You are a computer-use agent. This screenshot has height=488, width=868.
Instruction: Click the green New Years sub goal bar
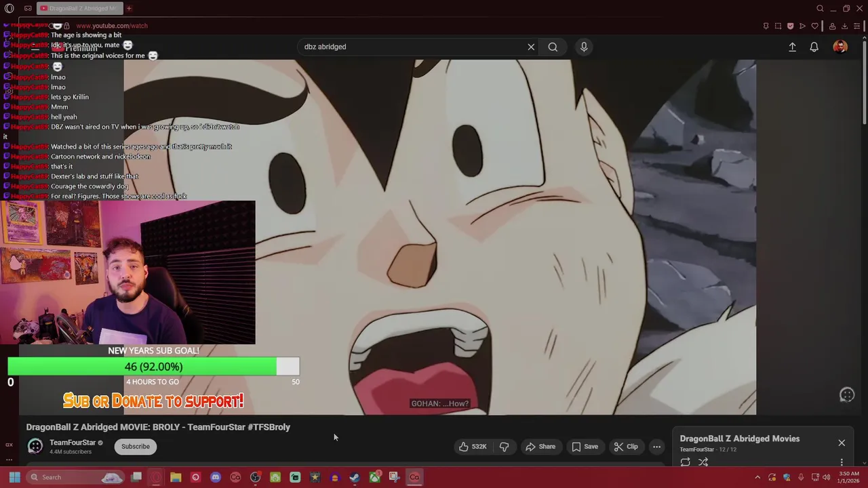click(142, 367)
